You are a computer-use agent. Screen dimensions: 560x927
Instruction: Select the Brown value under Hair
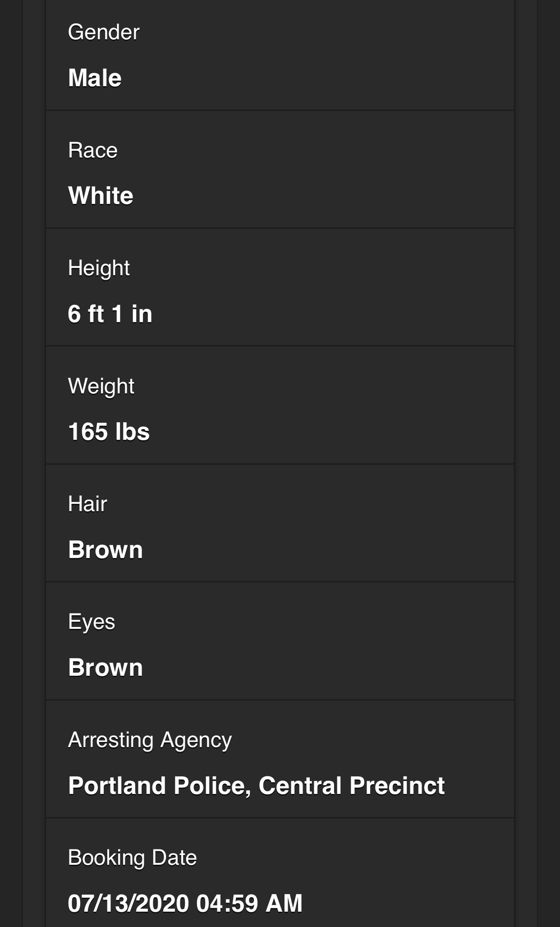click(106, 550)
